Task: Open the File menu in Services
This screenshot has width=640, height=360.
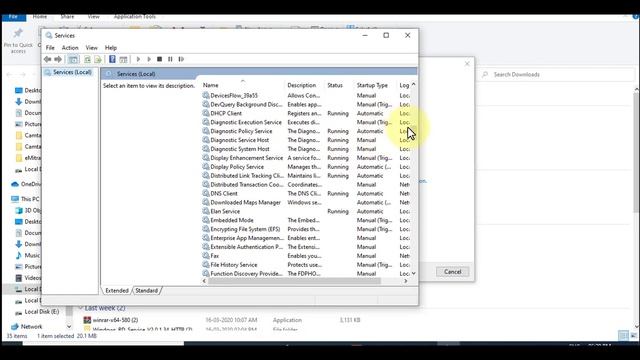Action: pos(50,48)
